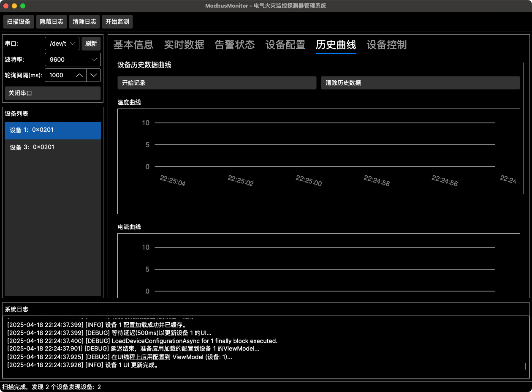The width and height of the screenshot is (532, 392).
Task: Switch to the 实时数据 tab
Action: pos(184,45)
